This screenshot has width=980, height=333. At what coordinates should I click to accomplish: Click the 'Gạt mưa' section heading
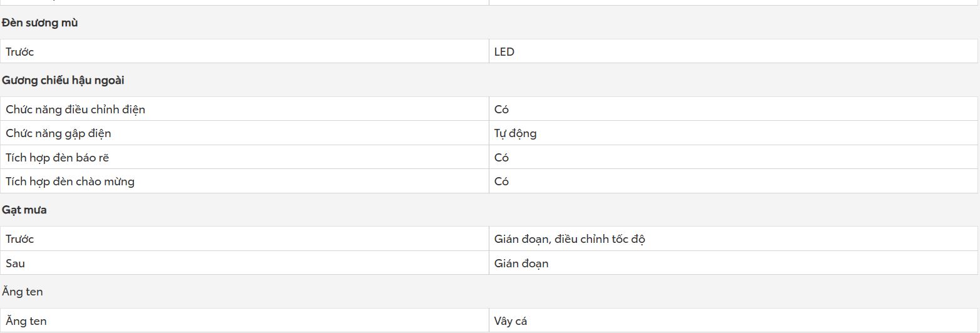tap(24, 210)
